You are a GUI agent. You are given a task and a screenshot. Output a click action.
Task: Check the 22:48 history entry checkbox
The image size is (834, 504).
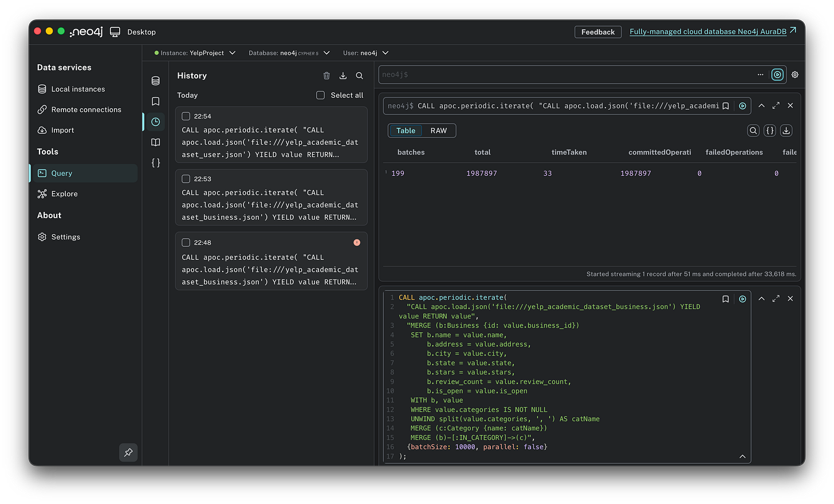[x=186, y=242]
